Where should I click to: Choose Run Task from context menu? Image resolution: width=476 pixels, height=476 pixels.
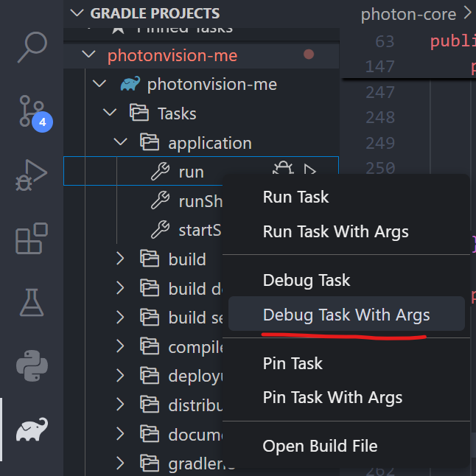click(346, 197)
